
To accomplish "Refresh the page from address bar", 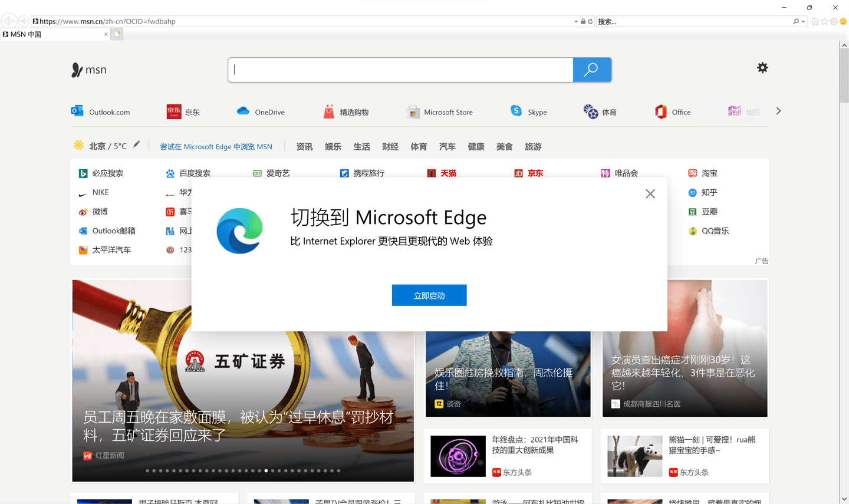I will (590, 21).
